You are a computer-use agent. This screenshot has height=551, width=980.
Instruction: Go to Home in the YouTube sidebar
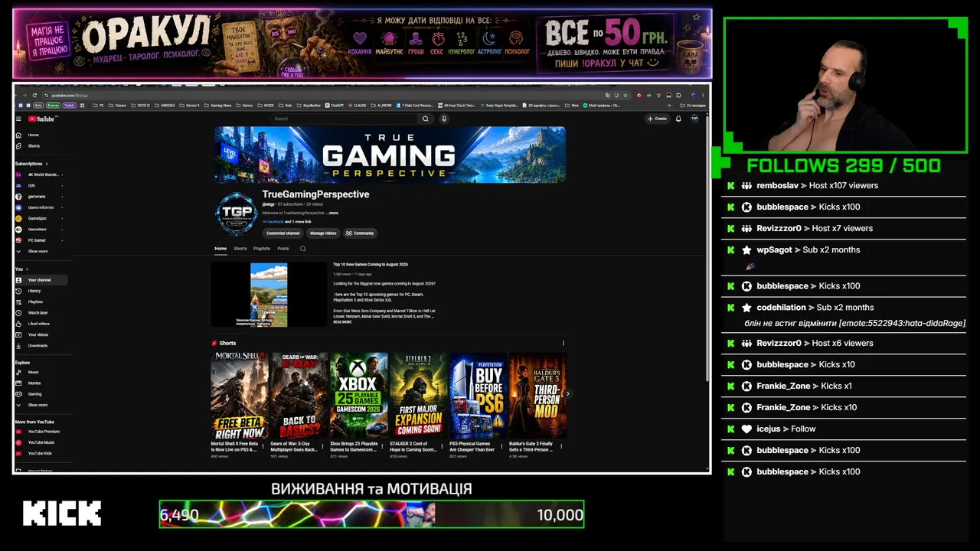pos(40,135)
